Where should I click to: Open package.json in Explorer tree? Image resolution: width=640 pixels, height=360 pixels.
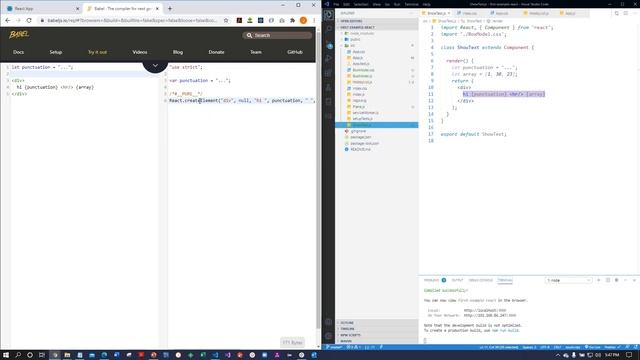361,137
